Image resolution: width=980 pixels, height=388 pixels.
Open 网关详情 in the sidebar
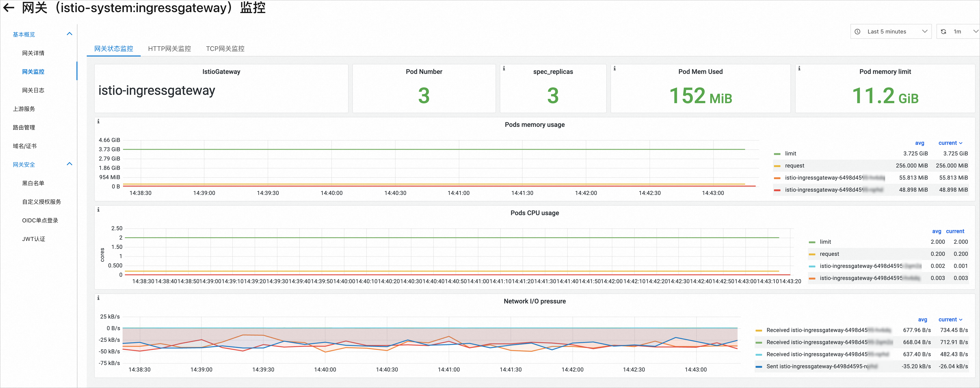click(33, 53)
